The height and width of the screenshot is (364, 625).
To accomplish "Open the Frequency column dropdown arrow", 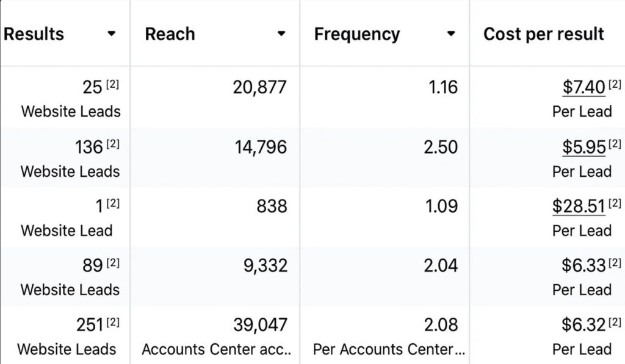I will [x=450, y=34].
